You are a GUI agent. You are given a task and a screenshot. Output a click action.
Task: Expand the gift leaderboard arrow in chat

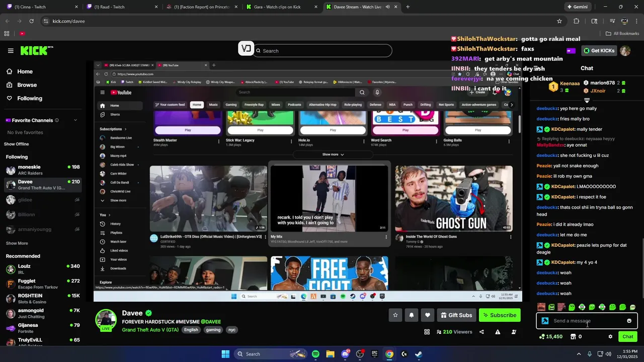pos(587,101)
